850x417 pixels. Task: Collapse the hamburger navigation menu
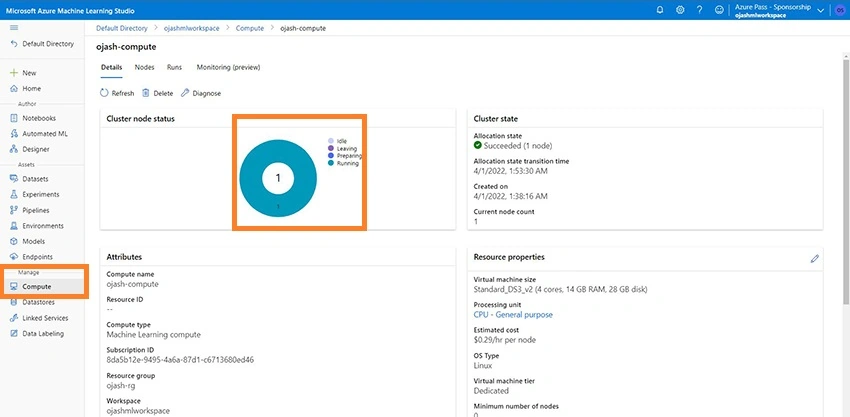[x=14, y=28]
